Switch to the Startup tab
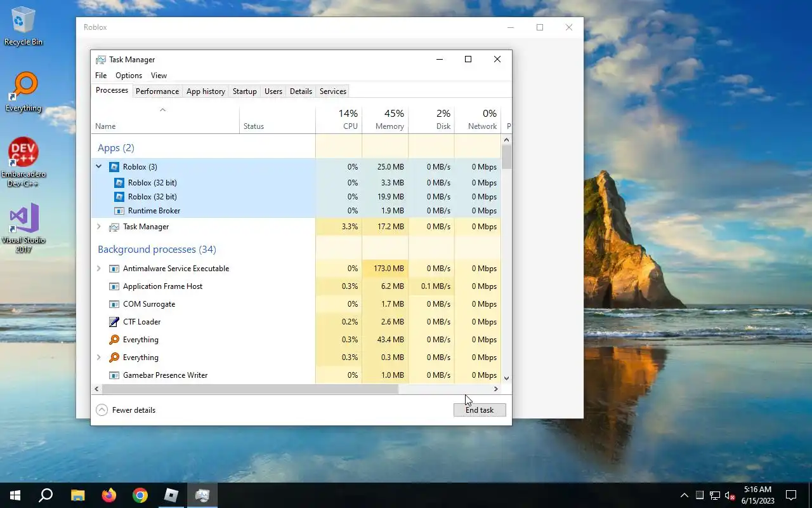Viewport: 812px width, 508px height. tap(245, 91)
